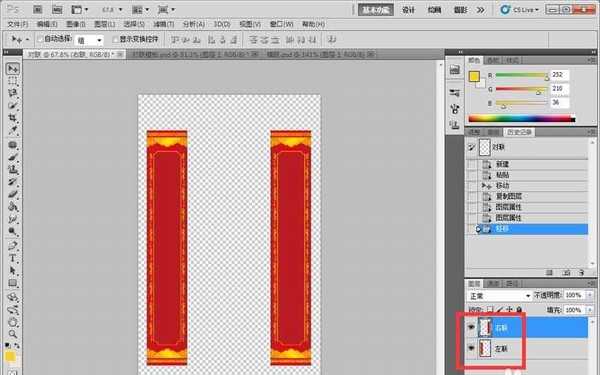
Task: Select the Brush tool
Action: coord(13,157)
